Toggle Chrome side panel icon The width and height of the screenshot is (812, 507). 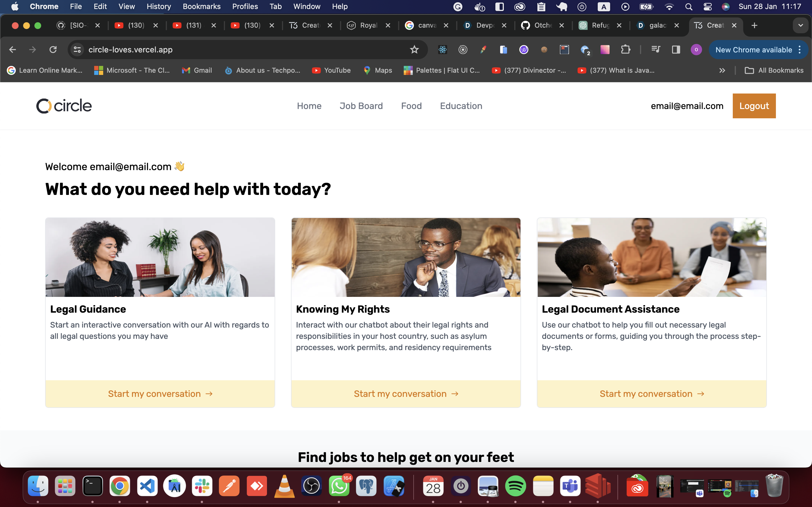(x=676, y=50)
